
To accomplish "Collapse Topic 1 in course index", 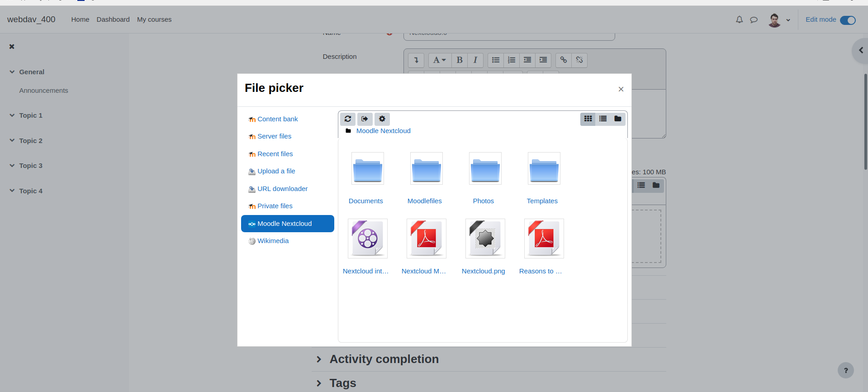I will tap(12, 115).
